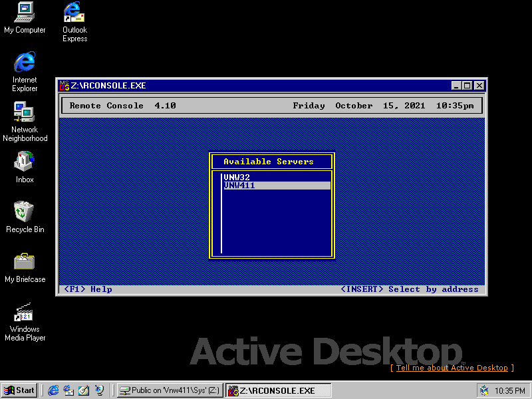The image size is (532, 399).
Task: Click the My Briefcase desktop icon
Action: 25,267
